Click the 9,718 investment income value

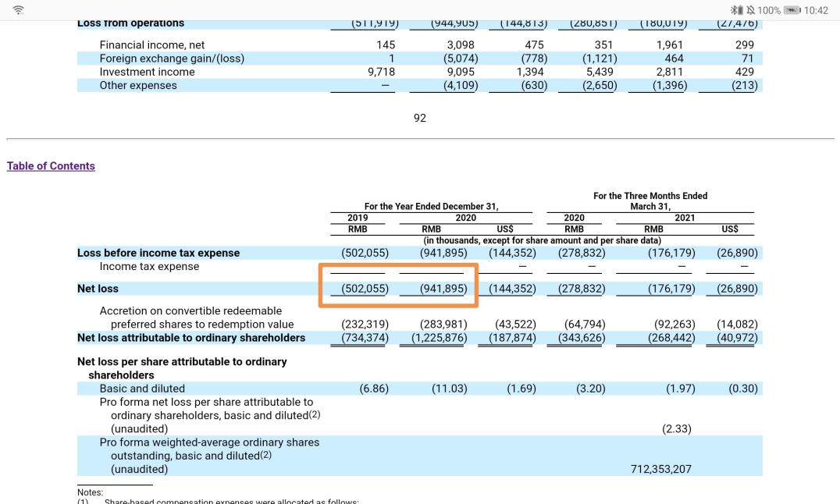coord(381,72)
